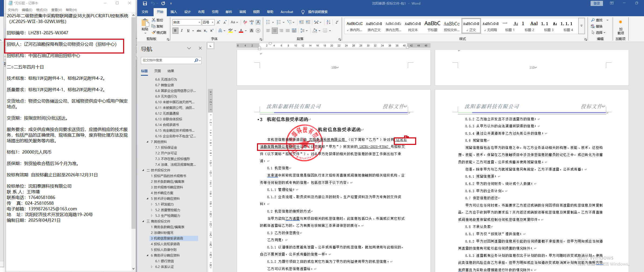The image size is (644, 272).
Task: Collapse the '7 其他资料' heading in navigation
Action: tap(147, 142)
